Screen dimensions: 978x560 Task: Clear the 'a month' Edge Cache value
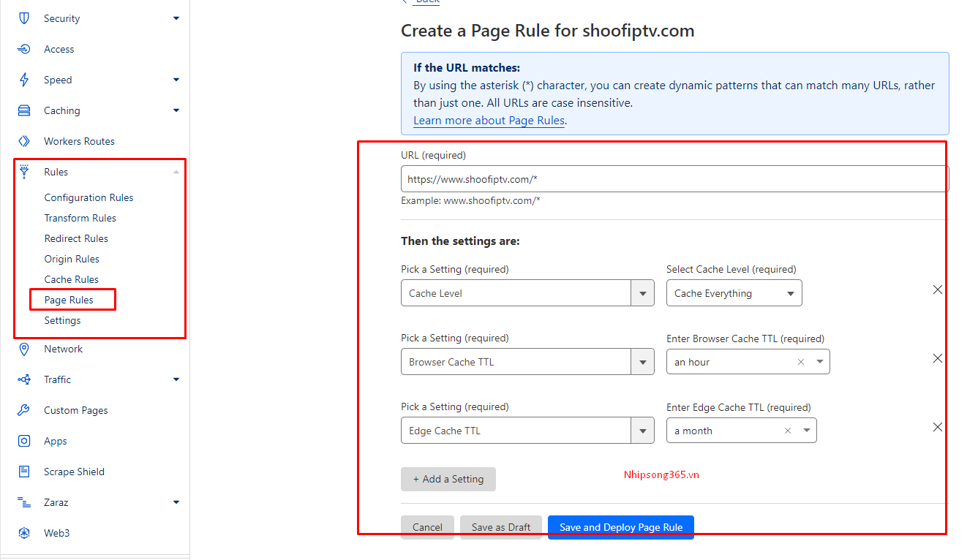(788, 431)
